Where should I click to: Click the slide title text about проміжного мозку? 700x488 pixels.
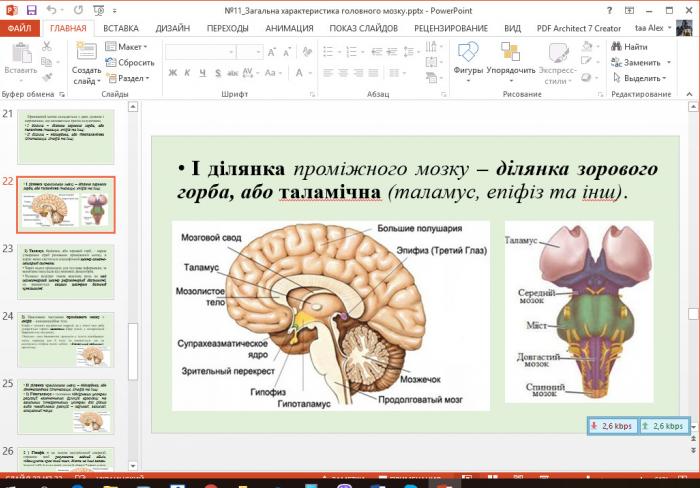(414, 177)
